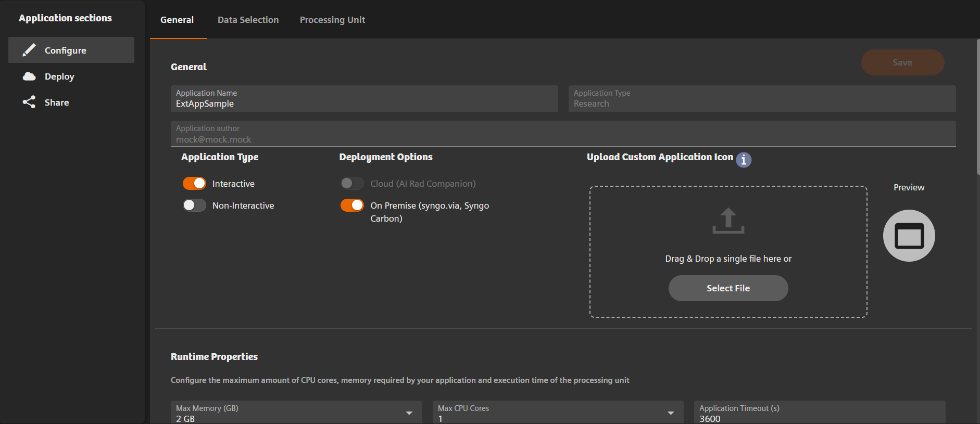Image resolution: width=980 pixels, height=424 pixels.
Task: Click the Save button
Action: [902, 62]
